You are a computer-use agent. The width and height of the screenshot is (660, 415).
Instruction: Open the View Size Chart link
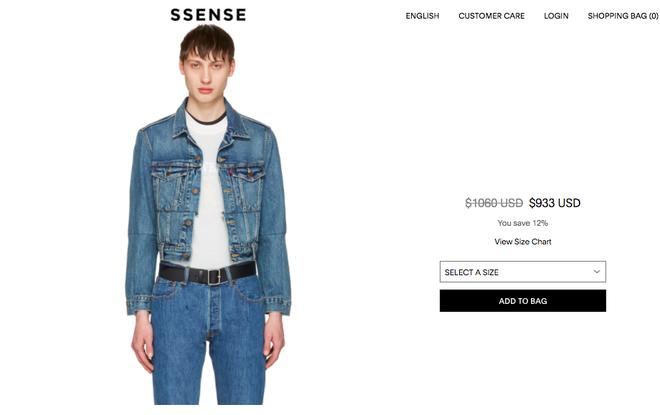pyautogui.click(x=523, y=242)
